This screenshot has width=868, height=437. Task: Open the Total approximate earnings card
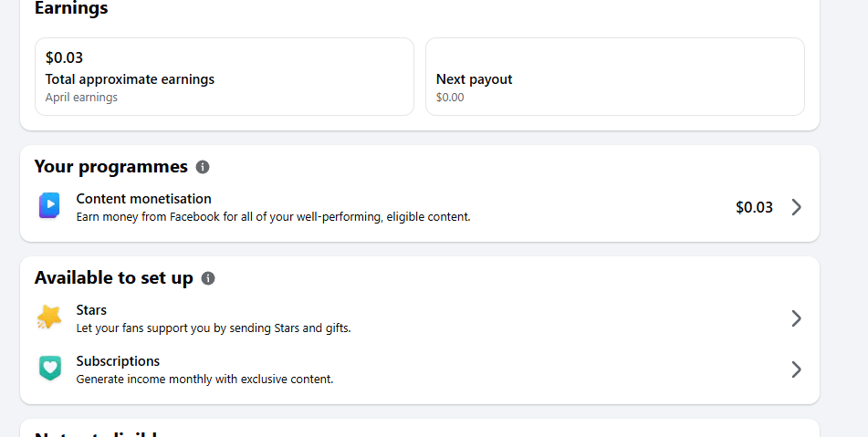(224, 77)
